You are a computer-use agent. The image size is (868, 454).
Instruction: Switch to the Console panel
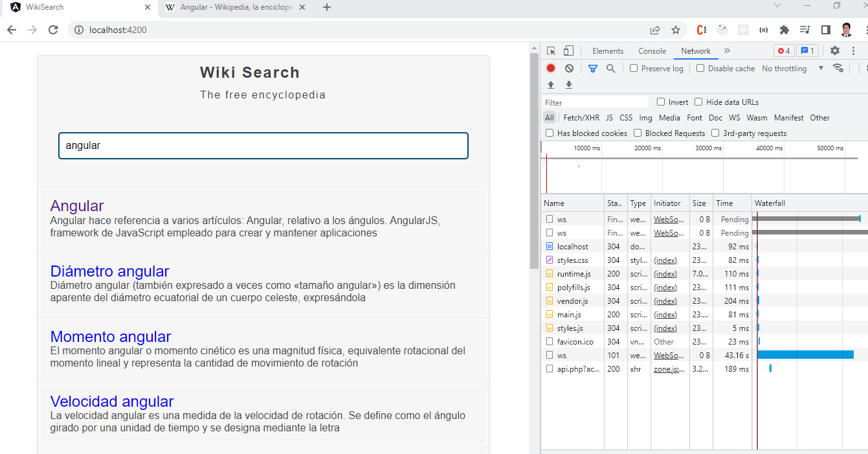(x=652, y=51)
